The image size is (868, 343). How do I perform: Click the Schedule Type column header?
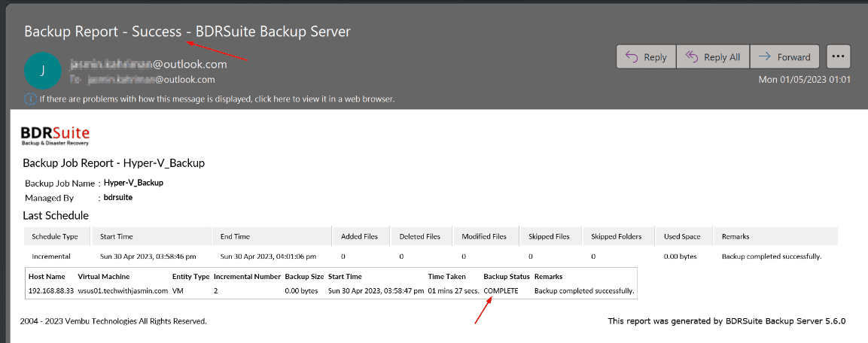pos(55,236)
